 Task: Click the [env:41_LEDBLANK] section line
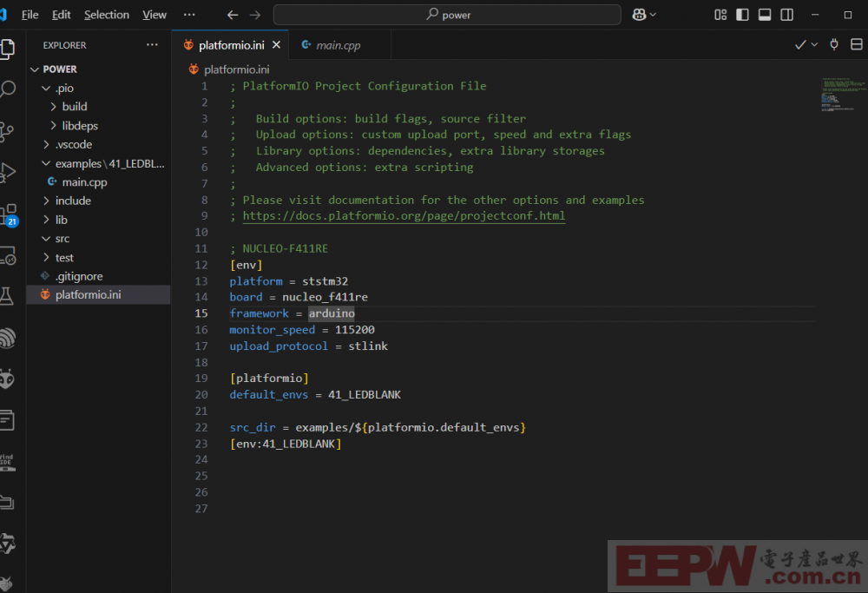click(286, 444)
